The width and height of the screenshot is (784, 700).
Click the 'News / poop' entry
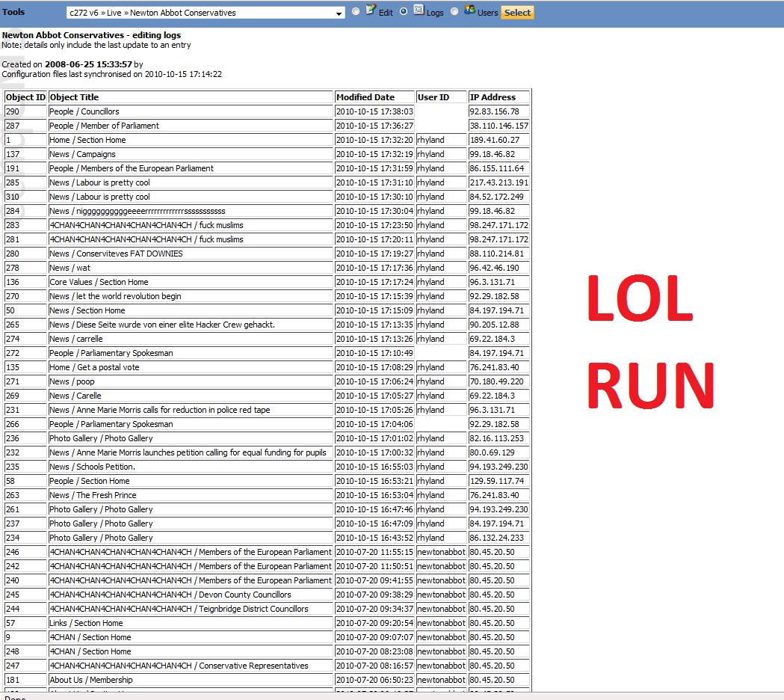click(x=72, y=381)
